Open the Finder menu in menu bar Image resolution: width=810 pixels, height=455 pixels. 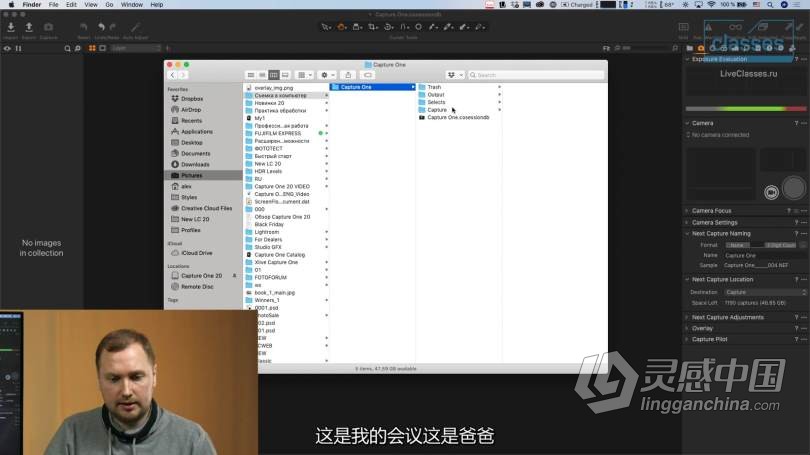[32, 5]
